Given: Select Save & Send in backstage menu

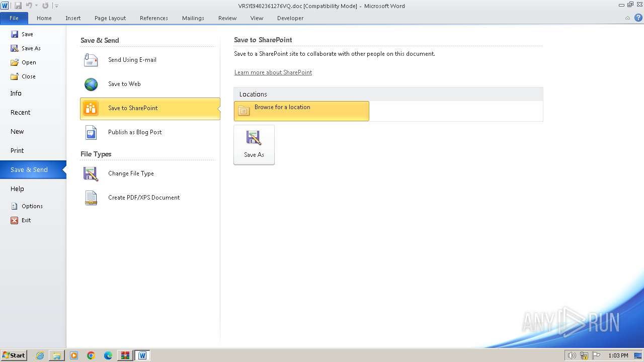Looking at the screenshot, I should pos(33,170).
